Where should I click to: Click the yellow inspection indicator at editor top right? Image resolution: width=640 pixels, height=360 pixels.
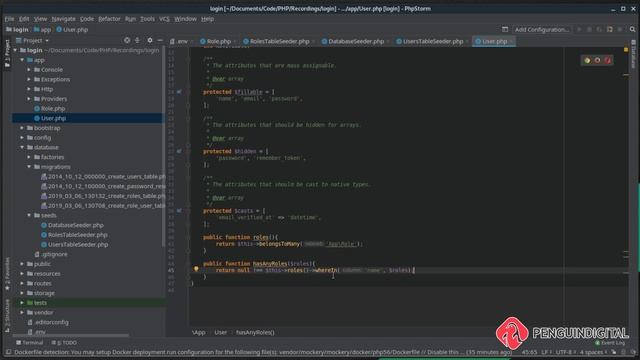(x=626, y=50)
